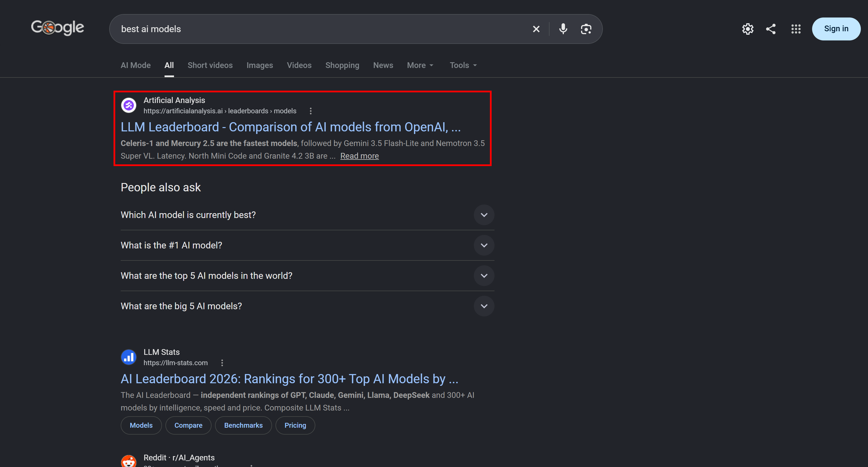
Task: Open Search by image camera icon
Action: pyautogui.click(x=586, y=29)
